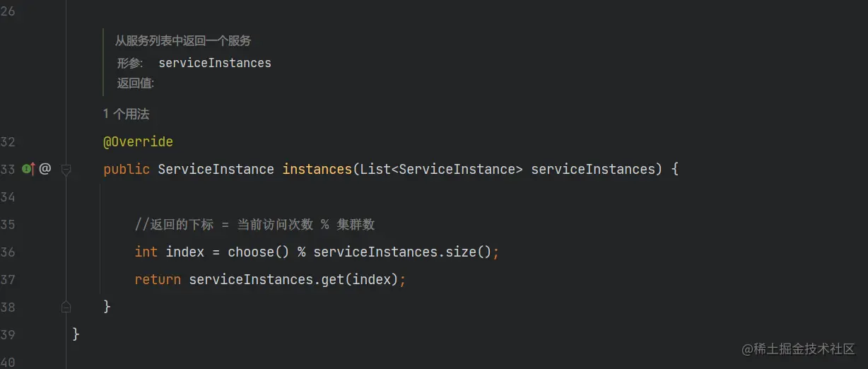Click the instances method name
Screen dimensions: 868x369
[317, 170]
